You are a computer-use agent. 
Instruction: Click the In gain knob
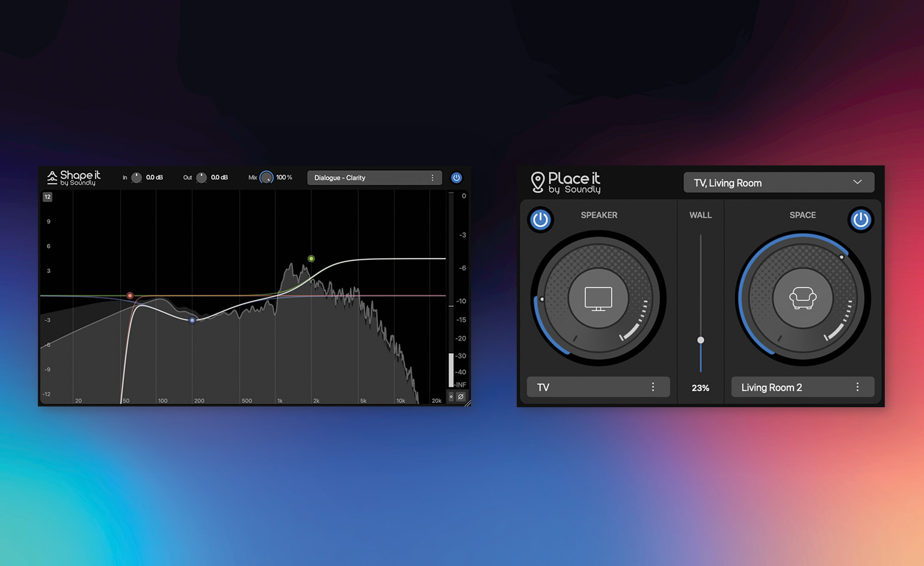(137, 177)
